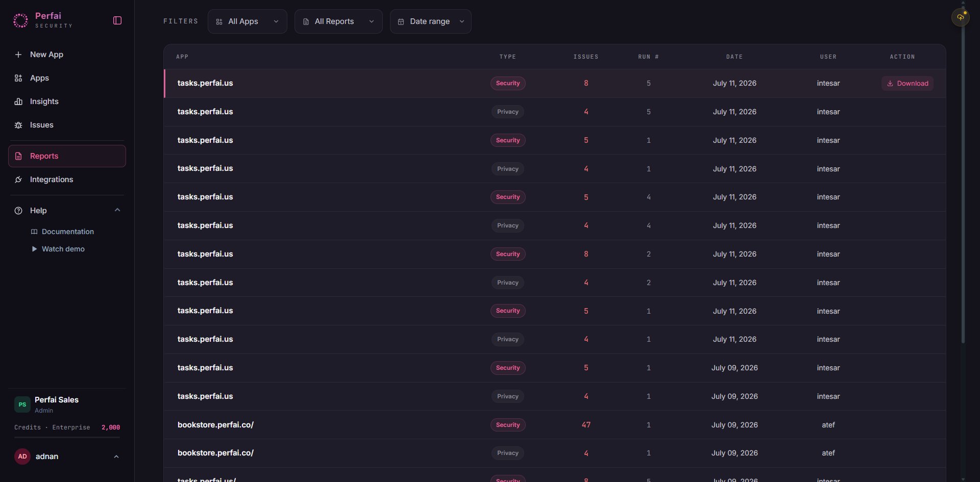
Task: Download the first tasks.perfai.us security report
Action: 908,84
